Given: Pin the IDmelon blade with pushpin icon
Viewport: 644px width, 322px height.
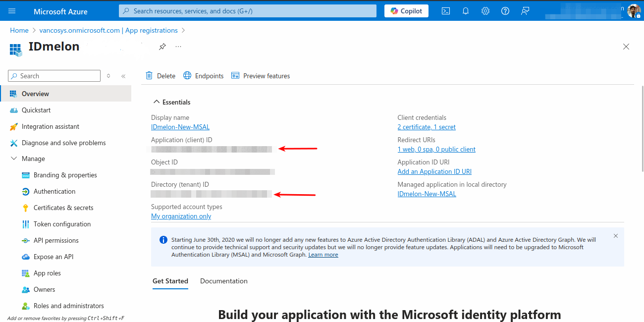Looking at the screenshot, I should (162, 47).
